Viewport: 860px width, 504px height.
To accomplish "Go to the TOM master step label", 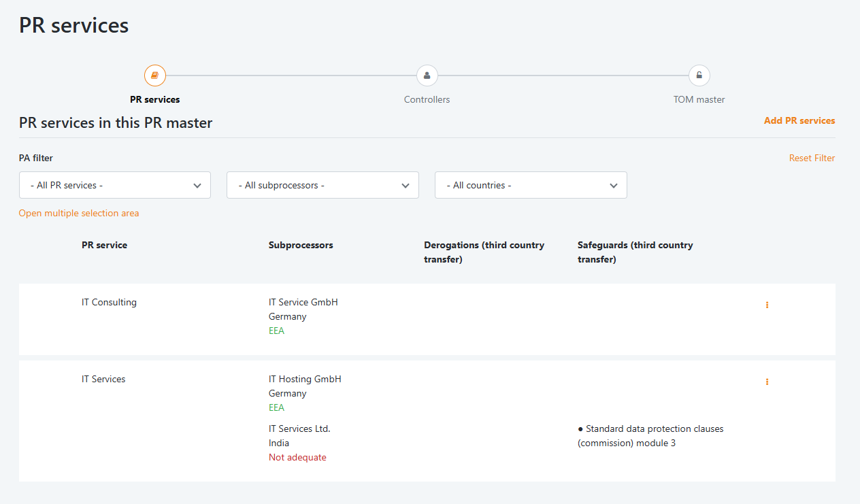I will click(x=699, y=99).
